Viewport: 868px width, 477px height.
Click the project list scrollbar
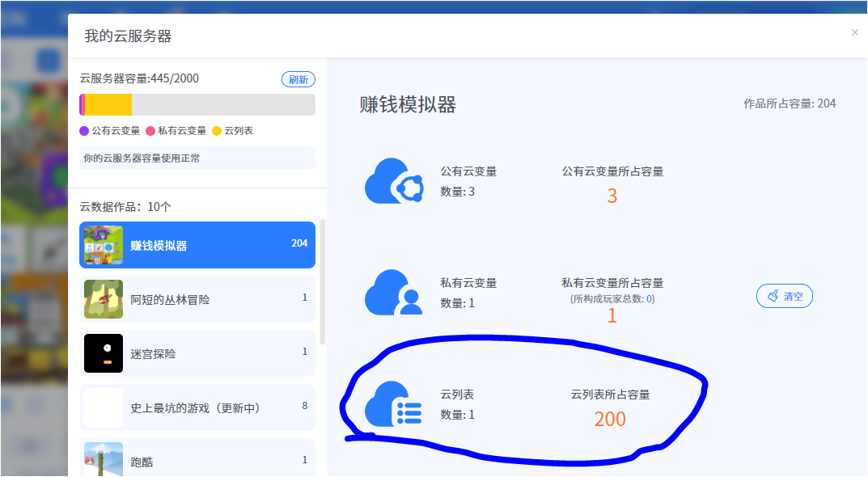coord(323,282)
